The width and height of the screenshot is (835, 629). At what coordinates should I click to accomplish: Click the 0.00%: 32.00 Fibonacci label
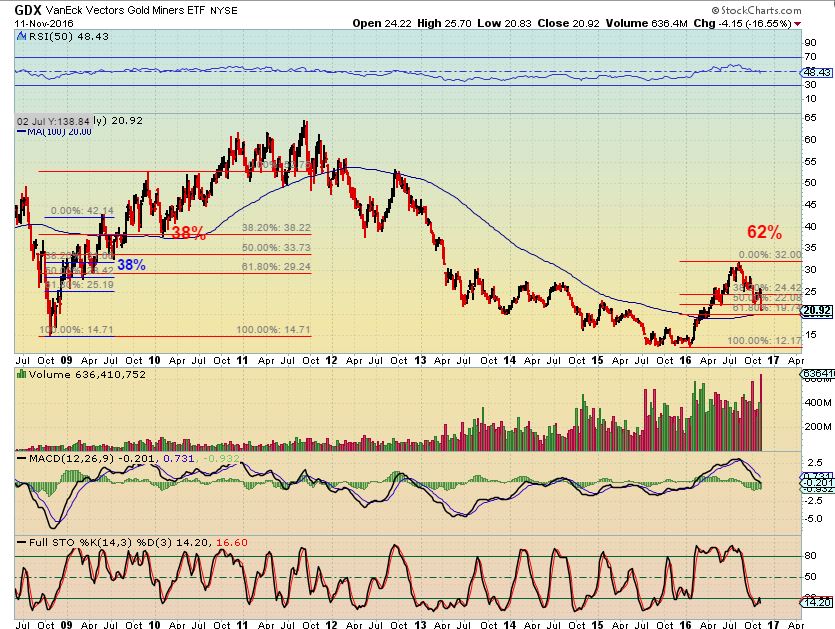pos(770,255)
